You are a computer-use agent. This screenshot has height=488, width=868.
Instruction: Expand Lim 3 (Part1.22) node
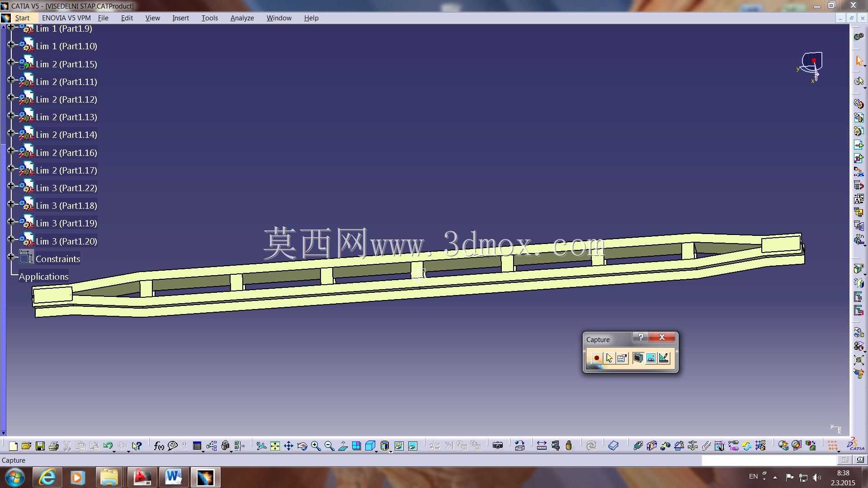pos(11,186)
